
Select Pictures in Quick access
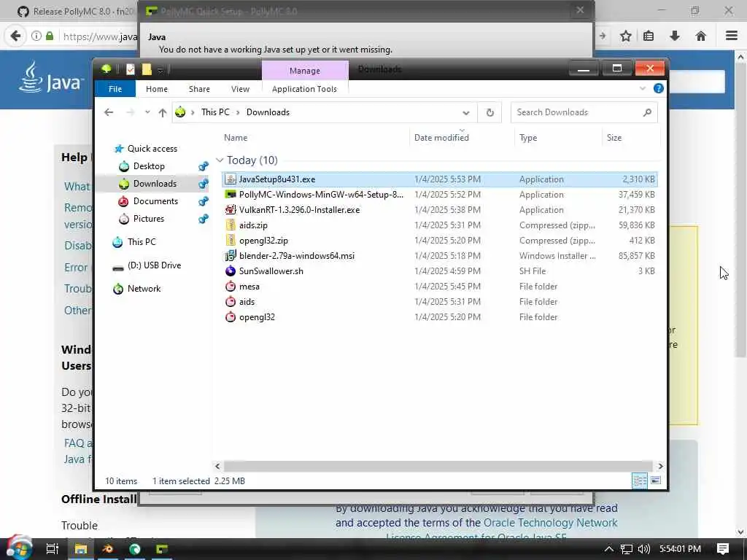tap(148, 219)
